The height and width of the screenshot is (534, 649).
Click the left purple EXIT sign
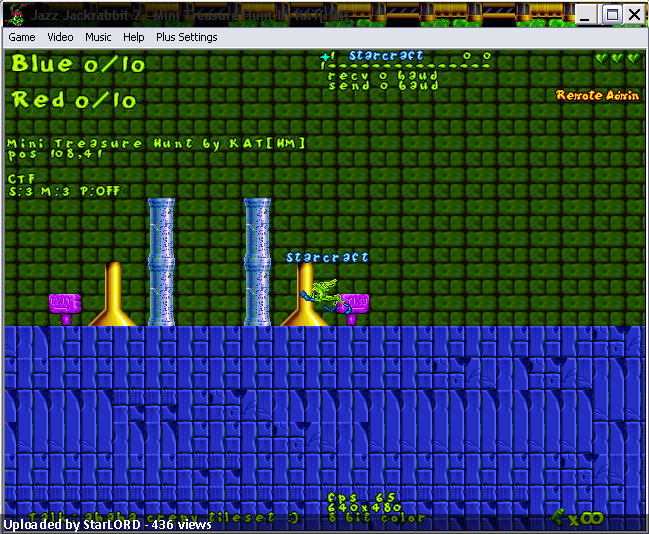(65, 308)
